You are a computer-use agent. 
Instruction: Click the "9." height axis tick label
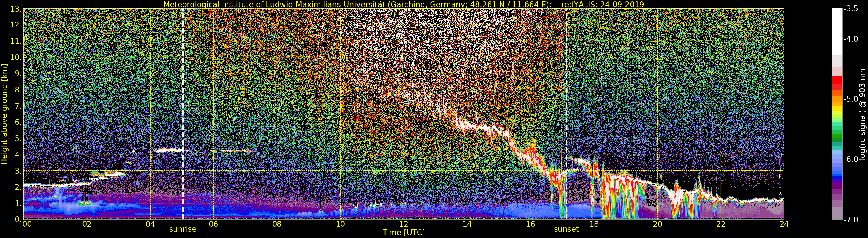(18, 74)
